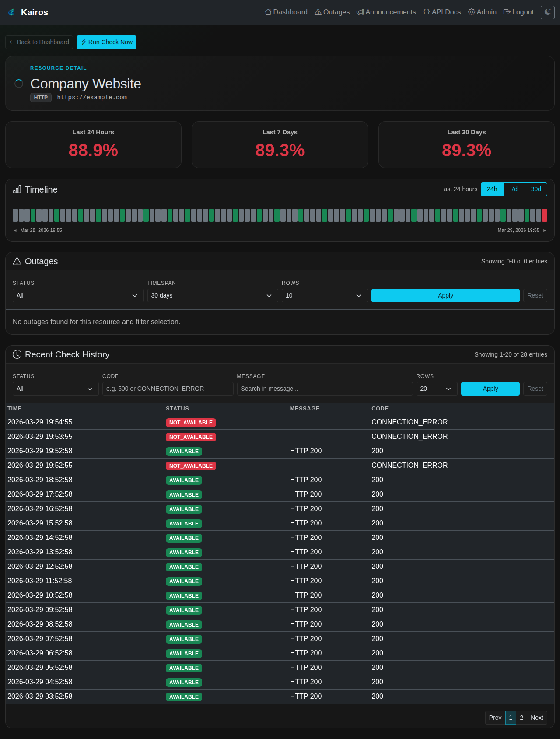The width and height of the screenshot is (560, 739).
Task: Click the CODE column header in history table
Action: point(380,409)
